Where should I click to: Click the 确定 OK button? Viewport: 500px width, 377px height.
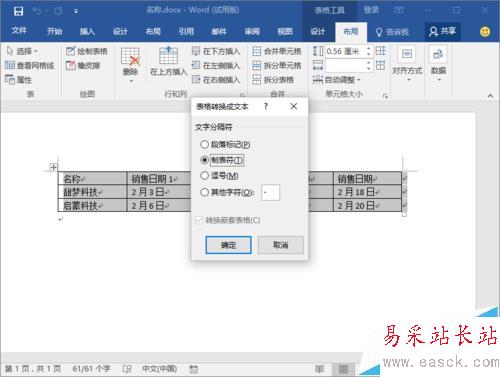(x=228, y=245)
